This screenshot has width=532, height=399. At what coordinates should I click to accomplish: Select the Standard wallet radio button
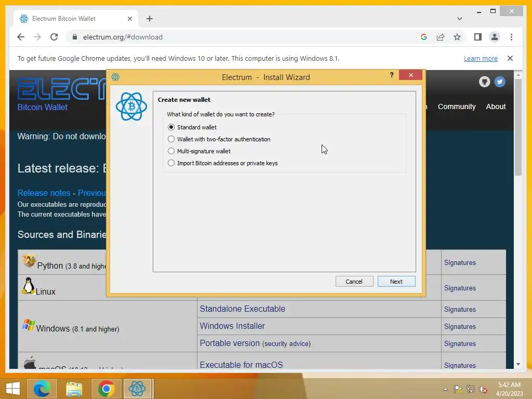coord(171,127)
